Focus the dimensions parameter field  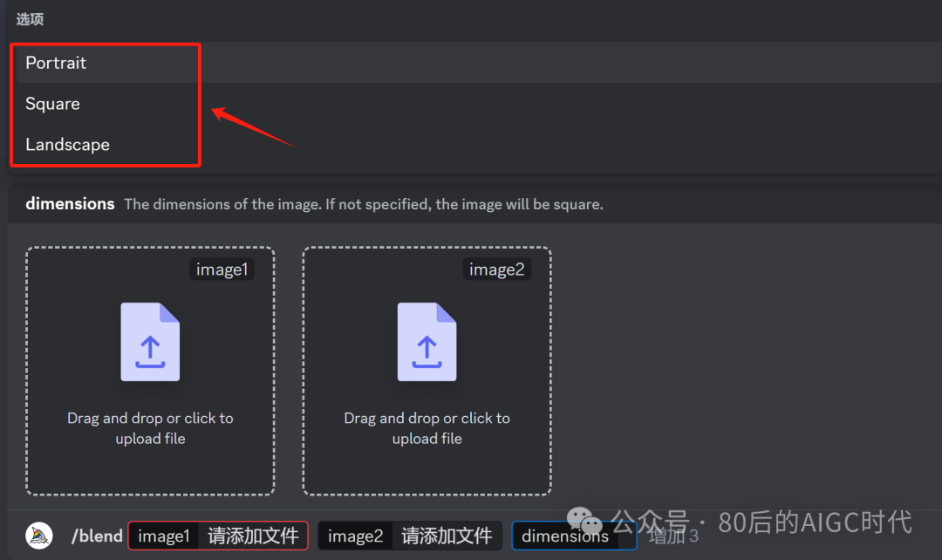pos(574,536)
